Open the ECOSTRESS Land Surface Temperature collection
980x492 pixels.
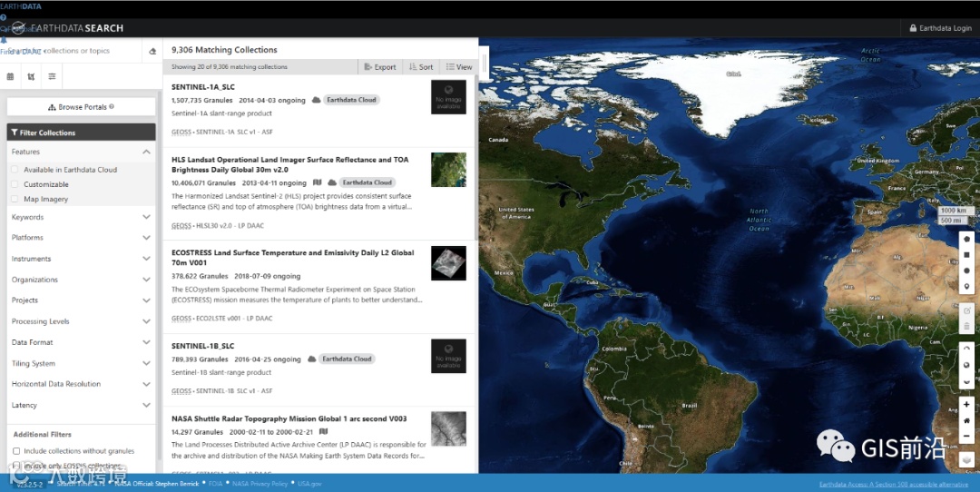coord(292,258)
